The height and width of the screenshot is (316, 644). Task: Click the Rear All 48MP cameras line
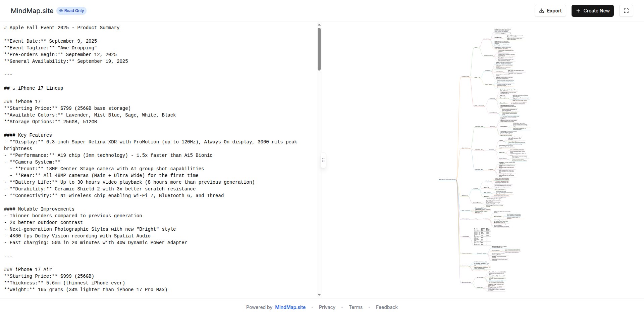[x=104, y=175]
